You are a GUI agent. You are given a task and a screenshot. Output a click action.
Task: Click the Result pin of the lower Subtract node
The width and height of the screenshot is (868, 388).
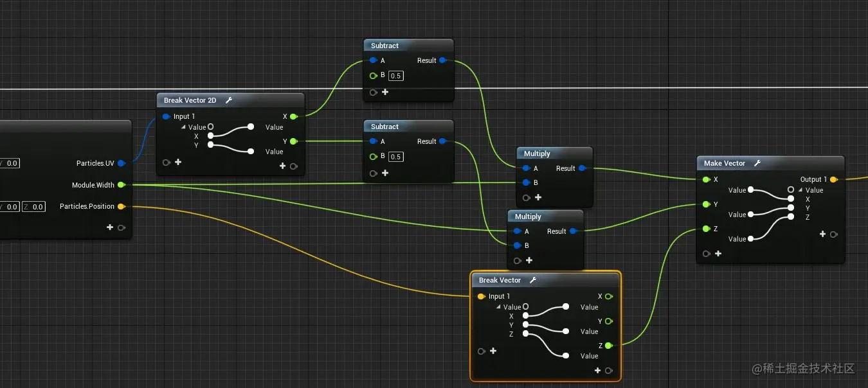(442, 141)
